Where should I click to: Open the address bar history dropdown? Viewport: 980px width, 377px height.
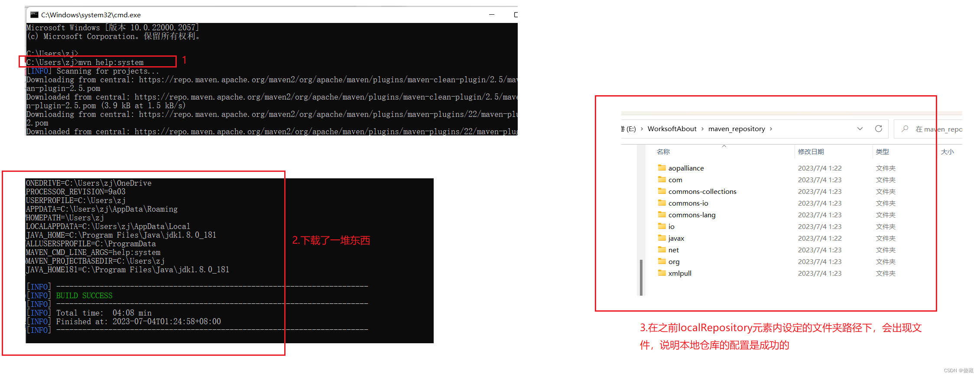860,129
